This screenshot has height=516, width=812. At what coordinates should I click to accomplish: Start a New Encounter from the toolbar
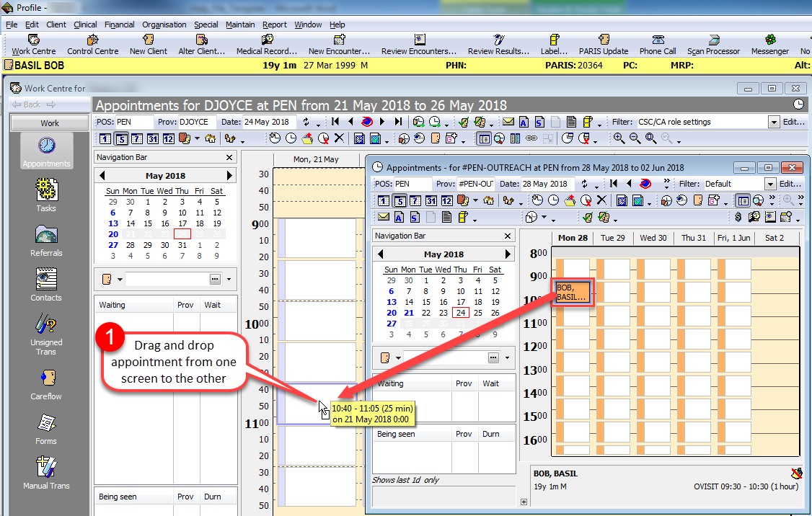[x=339, y=45]
